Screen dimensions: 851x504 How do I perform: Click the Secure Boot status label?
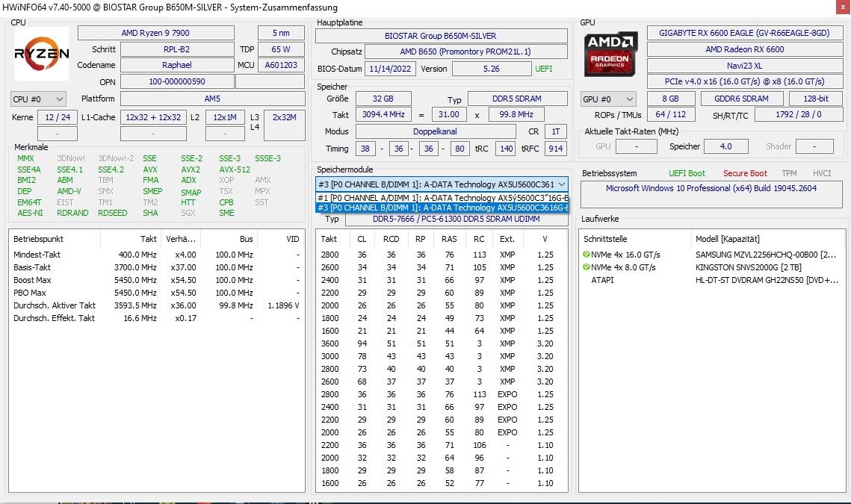click(x=745, y=174)
